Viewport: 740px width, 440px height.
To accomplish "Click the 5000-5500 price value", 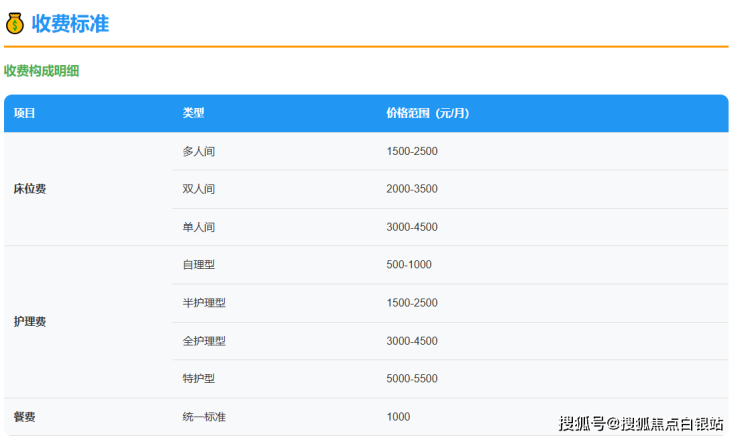I will pyautogui.click(x=412, y=379).
